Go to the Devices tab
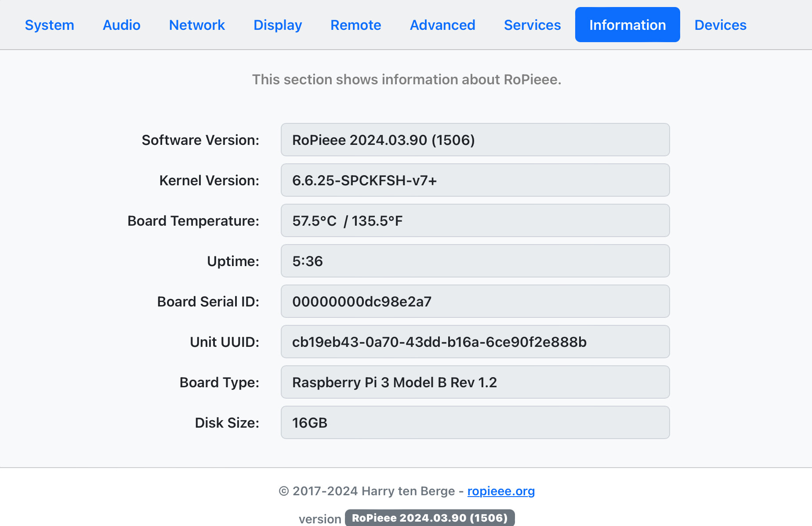This screenshot has height=526, width=812. click(720, 25)
